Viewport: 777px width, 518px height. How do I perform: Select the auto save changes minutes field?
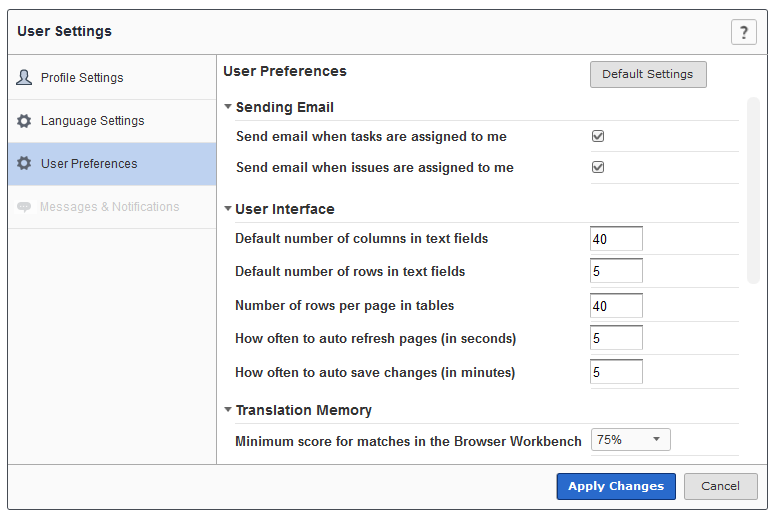[616, 372]
